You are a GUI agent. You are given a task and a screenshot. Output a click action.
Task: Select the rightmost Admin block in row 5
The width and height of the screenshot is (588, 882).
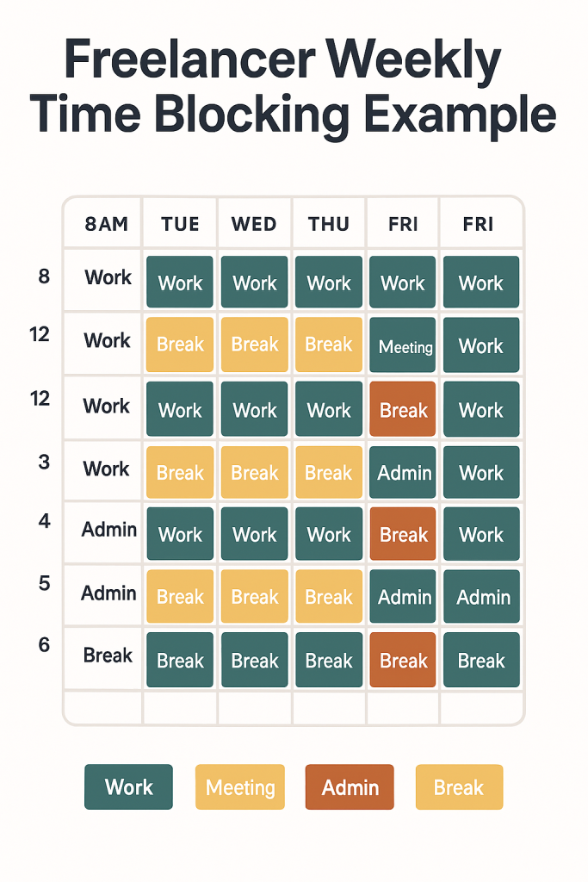pyautogui.click(x=482, y=596)
